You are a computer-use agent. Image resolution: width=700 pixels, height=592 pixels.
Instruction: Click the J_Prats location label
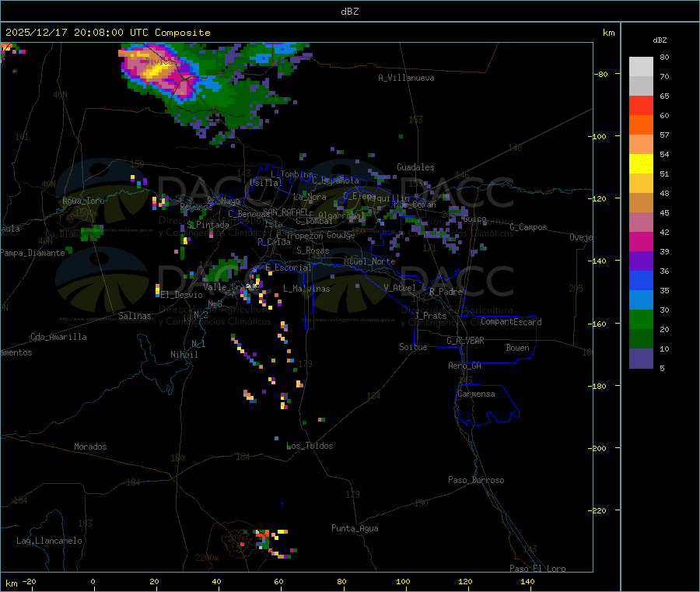tap(430, 316)
